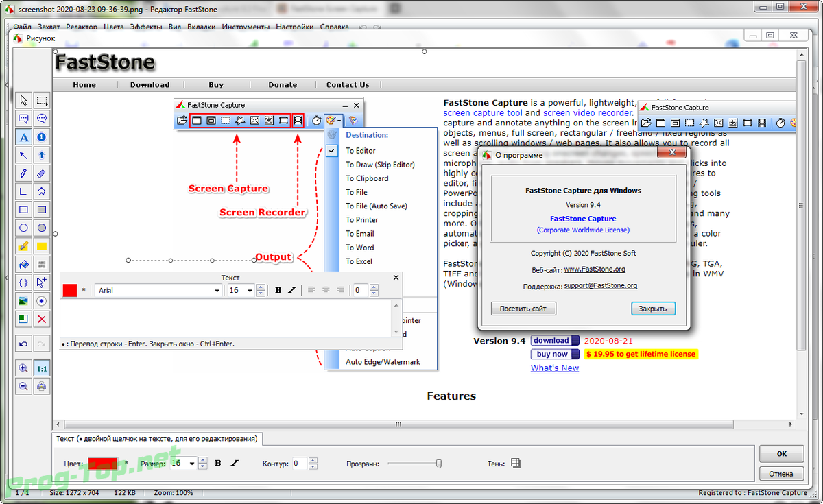Choose the L-shaped polyline tool

point(23,191)
